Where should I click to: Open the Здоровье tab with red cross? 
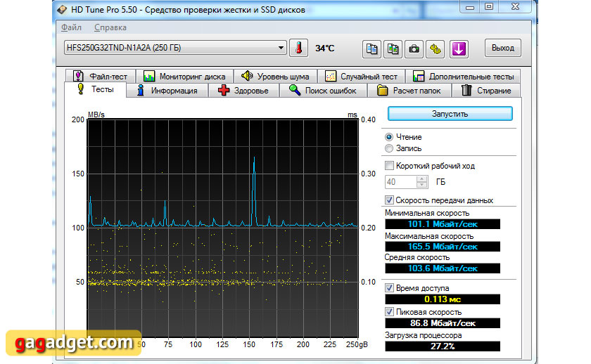(243, 91)
